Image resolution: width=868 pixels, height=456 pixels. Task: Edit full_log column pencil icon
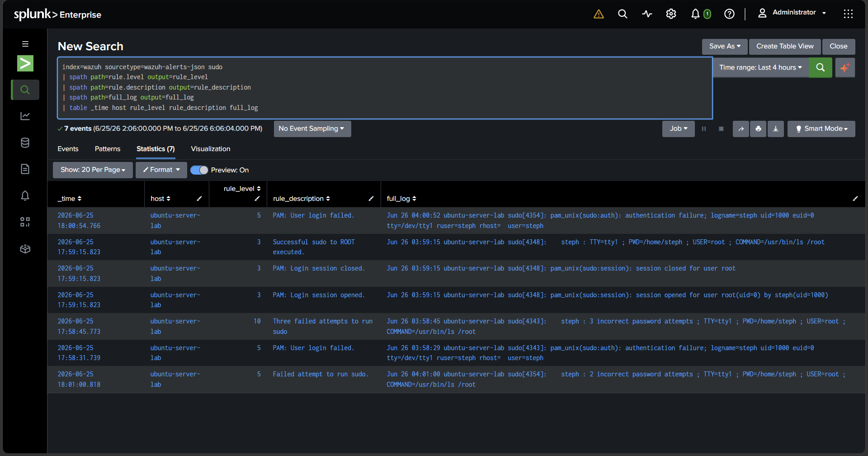(855, 199)
